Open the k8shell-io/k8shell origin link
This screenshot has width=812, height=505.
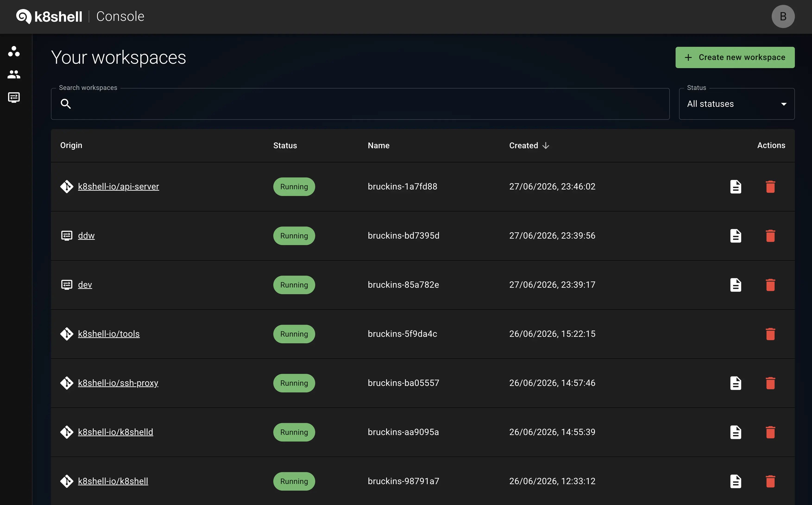pyautogui.click(x=113, y=481)
